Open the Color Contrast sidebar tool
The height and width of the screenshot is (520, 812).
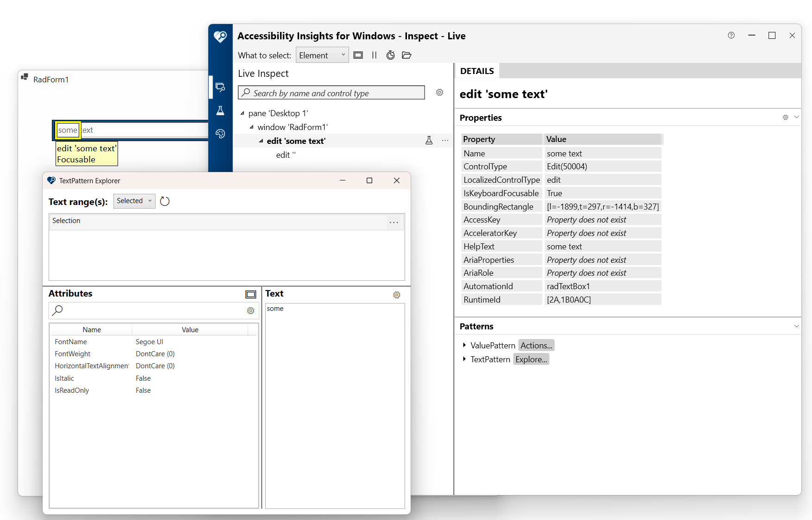click(x=221, y=134)
